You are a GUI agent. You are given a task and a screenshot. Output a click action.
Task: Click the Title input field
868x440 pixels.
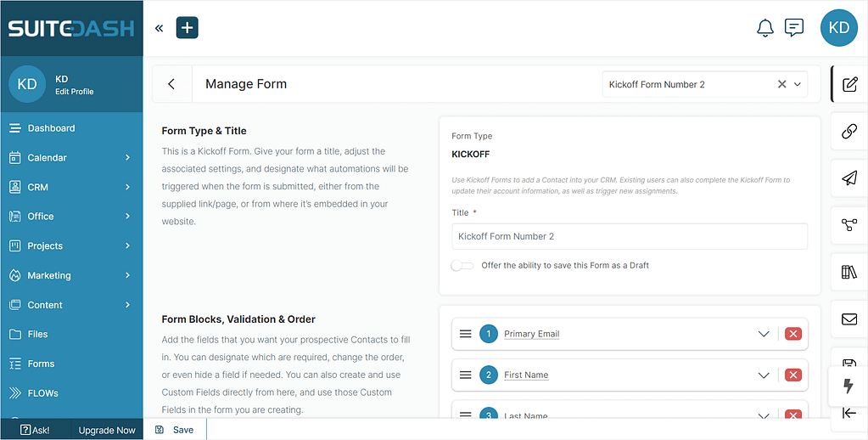pyautogui.click(x=630, y=237)
